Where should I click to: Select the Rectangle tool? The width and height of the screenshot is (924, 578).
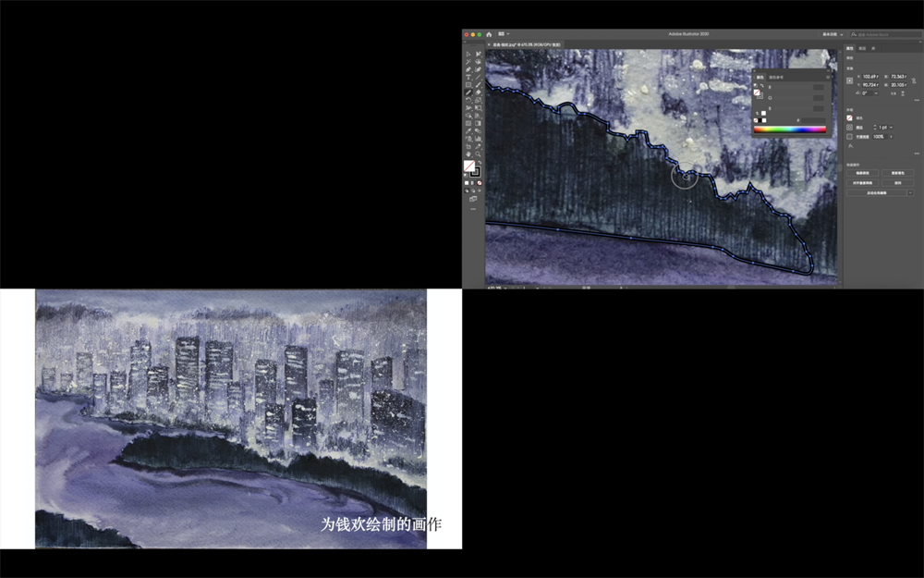tap(468, 85)
